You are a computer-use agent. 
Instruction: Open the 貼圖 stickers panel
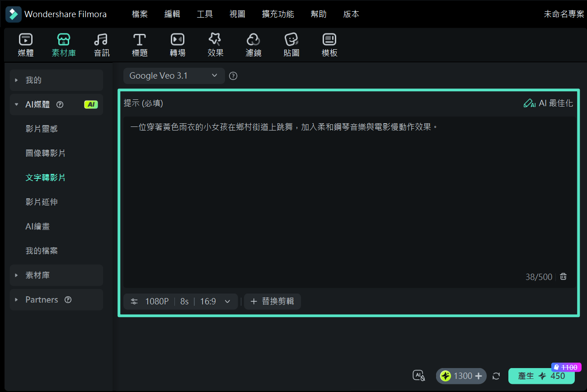(291, 44)
